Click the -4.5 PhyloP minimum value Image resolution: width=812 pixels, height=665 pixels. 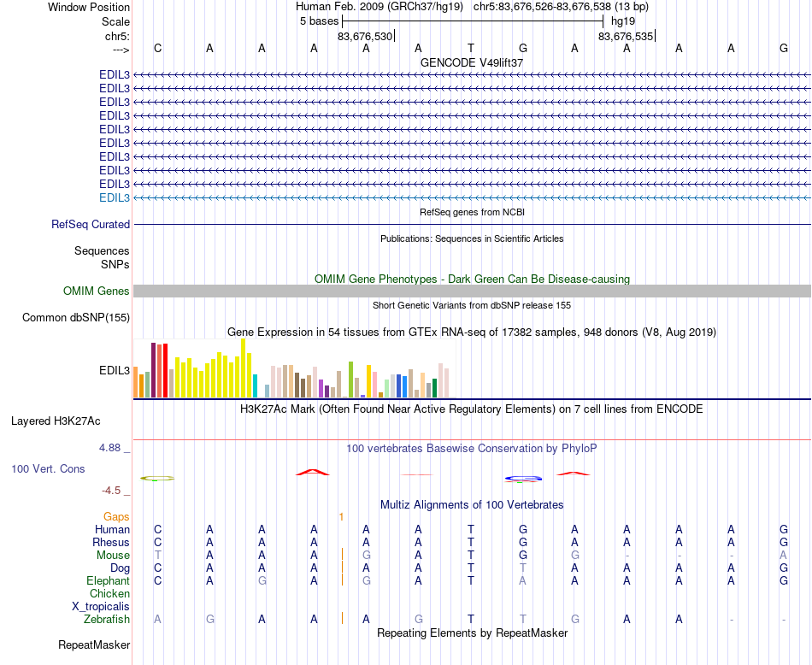(111, 491)
